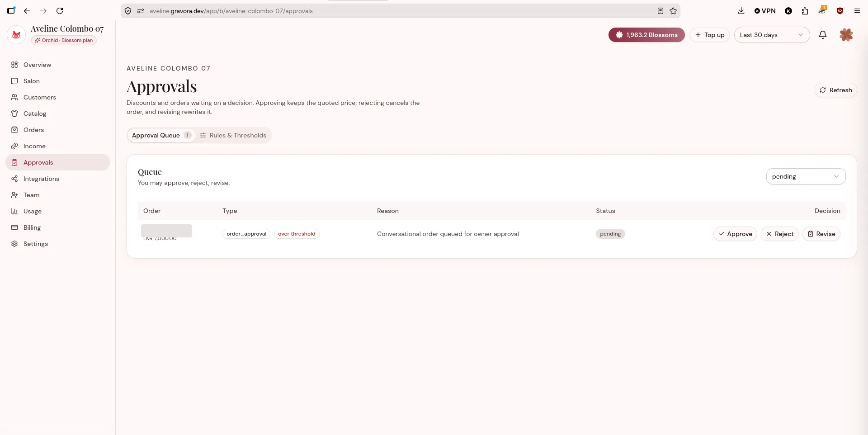Screen dimensions: 868x435
Task: Click the order_approval type tag
Action: [x=246, y=234]
